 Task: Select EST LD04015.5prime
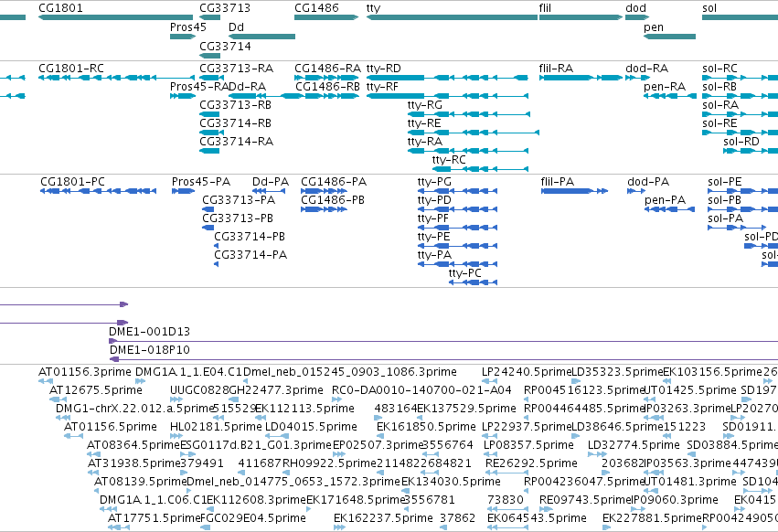tap(277, 436)
